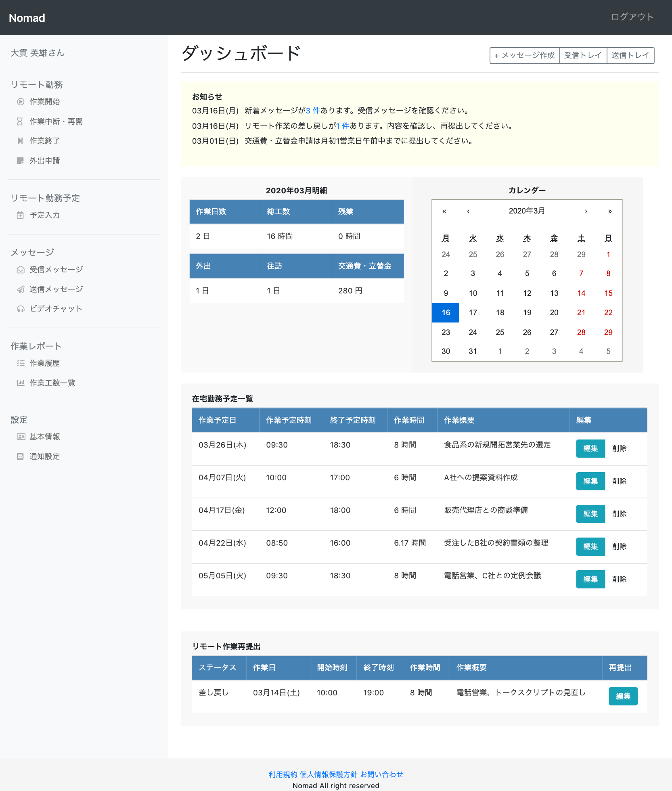Click the ID card icon beside 基本情報
Image resolution: width=672 pixels, height=791 pixels.
[x=21, y=437]
